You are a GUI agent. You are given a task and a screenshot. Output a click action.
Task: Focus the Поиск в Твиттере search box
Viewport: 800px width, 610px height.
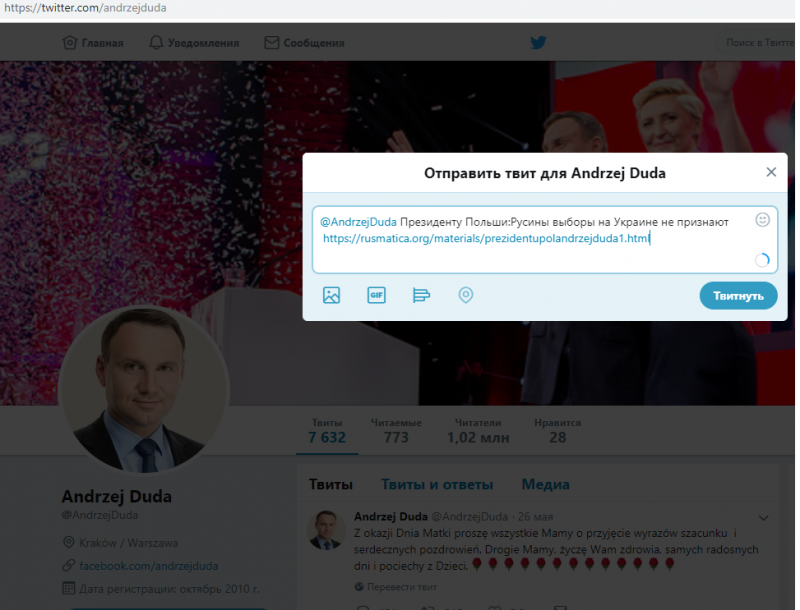click(758, 43)
